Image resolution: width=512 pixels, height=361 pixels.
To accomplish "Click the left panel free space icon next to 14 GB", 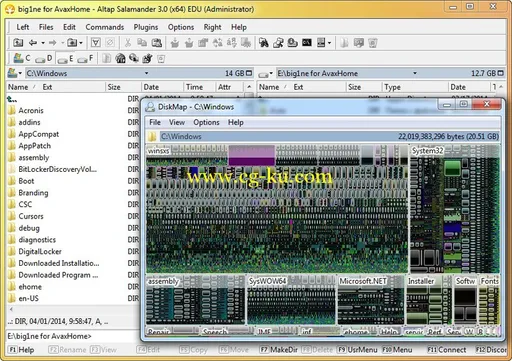I will 249,73.
